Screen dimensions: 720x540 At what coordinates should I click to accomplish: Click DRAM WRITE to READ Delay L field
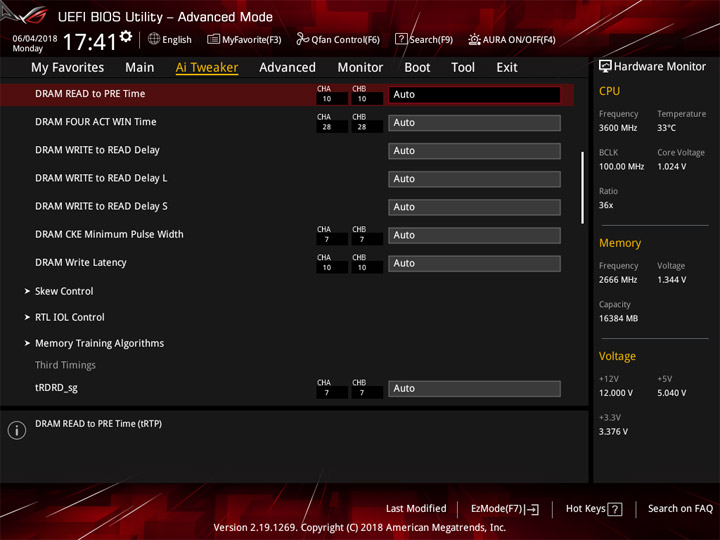(x=474, y=179)
